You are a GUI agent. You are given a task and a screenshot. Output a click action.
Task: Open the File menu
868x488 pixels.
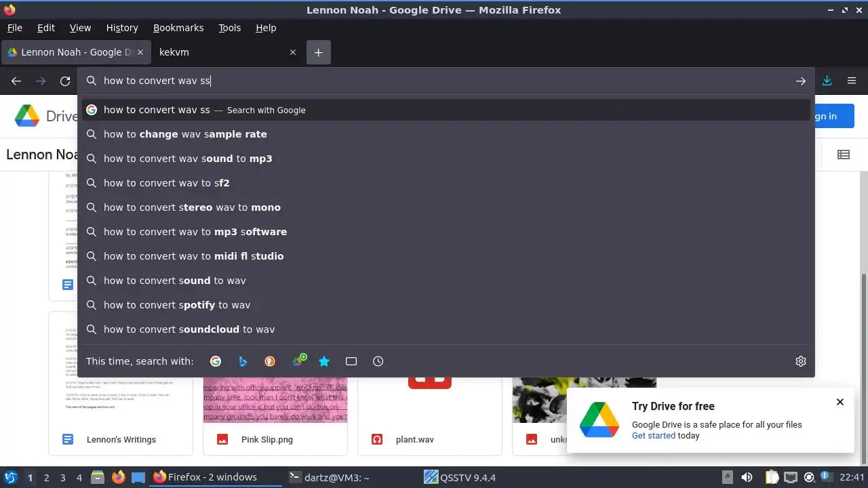click(x=14, y=28)
